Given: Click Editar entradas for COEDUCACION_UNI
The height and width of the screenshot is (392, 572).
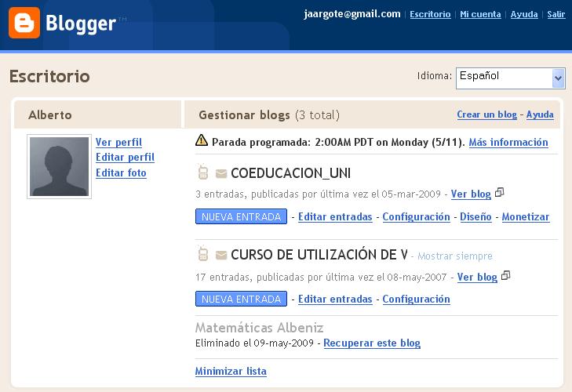Looking at the screenshot, I should (335, 216).
